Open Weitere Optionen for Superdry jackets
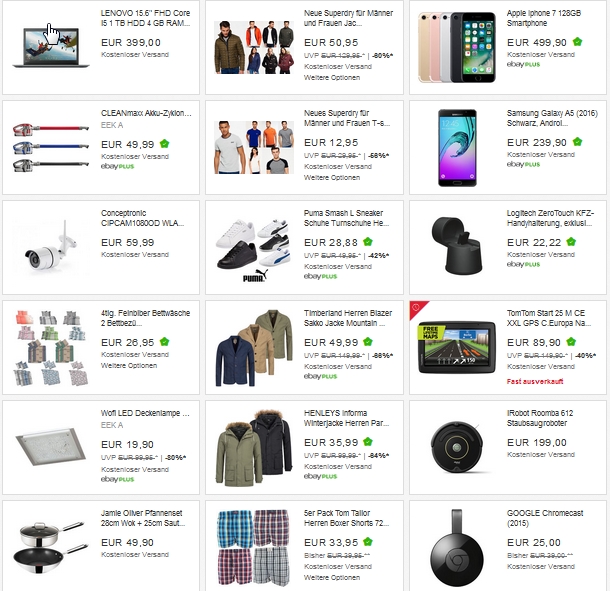 click(332, 77)
